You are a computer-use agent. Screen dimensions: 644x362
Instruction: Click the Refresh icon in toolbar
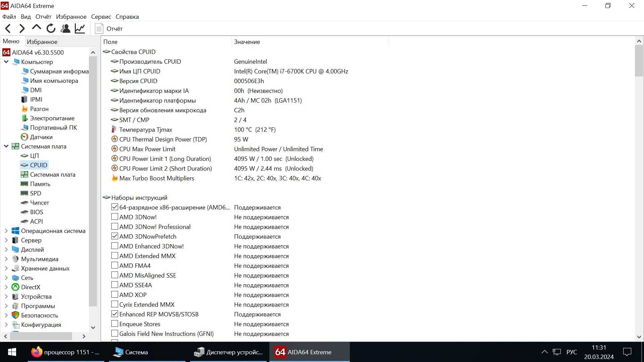point(51,28)
